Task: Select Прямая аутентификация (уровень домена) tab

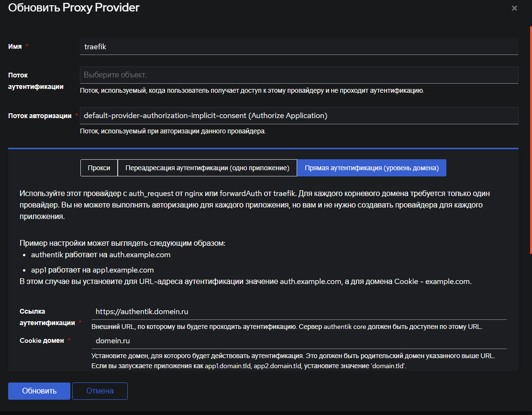Action: tap(372, 168)
